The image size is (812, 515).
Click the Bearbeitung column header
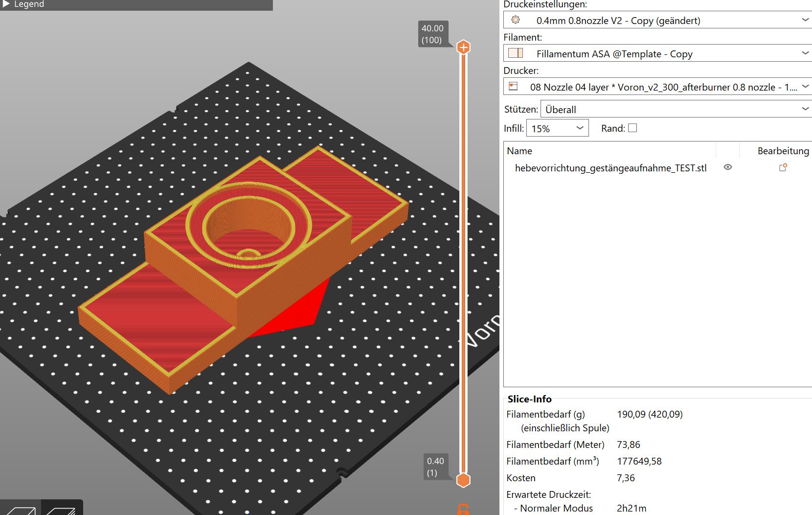tap(783, 151)
